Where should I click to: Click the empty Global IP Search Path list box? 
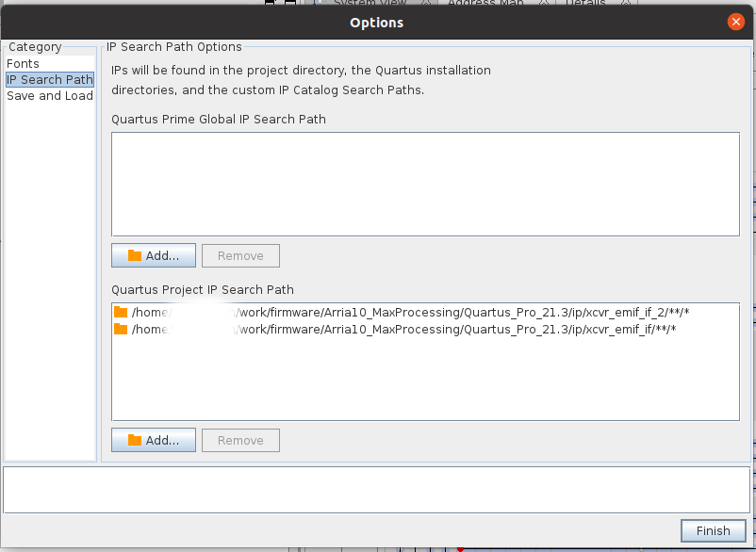point(425,184)
